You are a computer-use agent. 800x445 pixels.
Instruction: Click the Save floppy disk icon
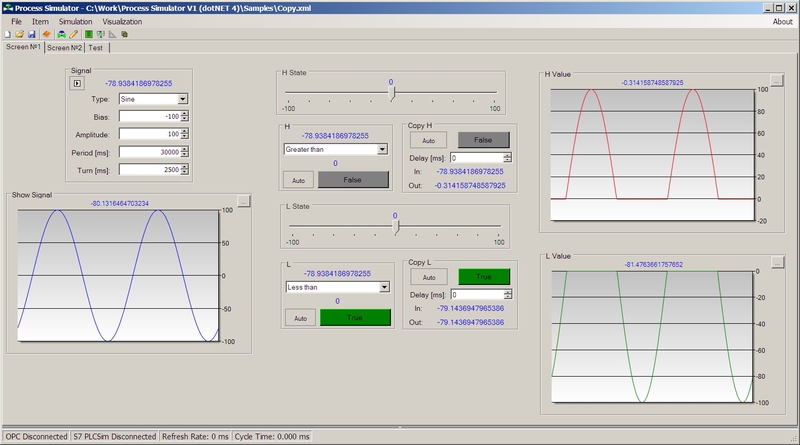pyautogui.click(x=31, y=33)
